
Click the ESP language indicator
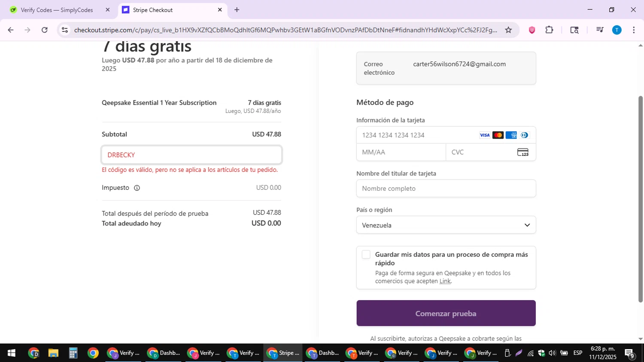(x=578, y=353)
